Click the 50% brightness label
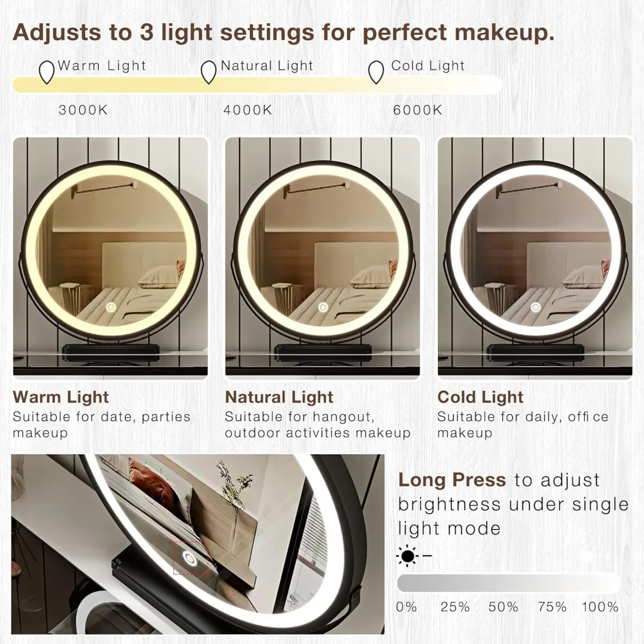The width and height of the screenshot is (644, 644). 504,607
